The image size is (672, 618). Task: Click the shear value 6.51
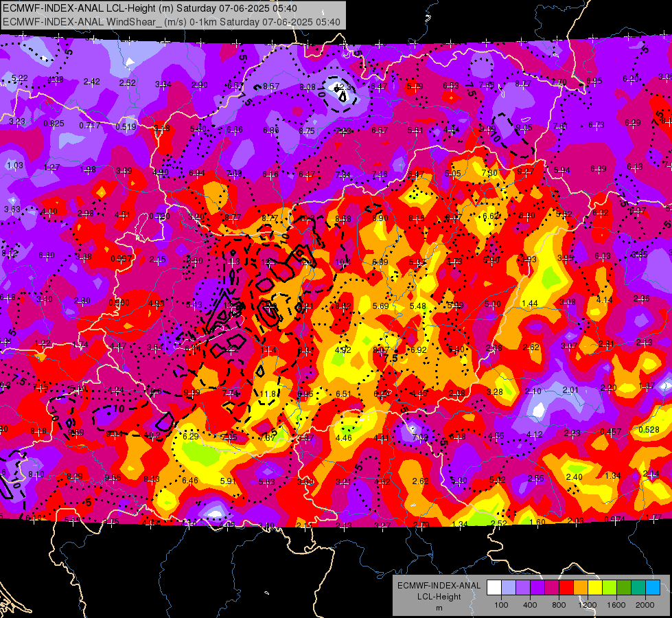(344, 393)
